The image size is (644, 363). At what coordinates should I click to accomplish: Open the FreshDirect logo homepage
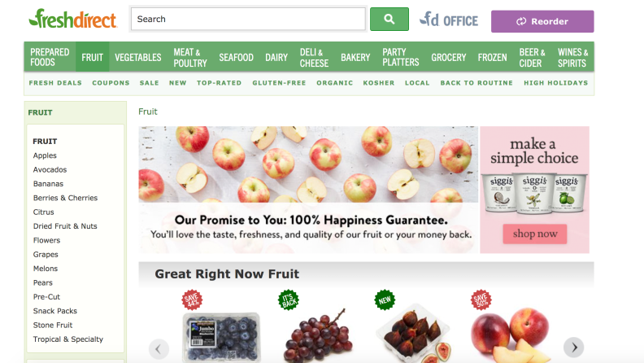[x=72, y=19]
